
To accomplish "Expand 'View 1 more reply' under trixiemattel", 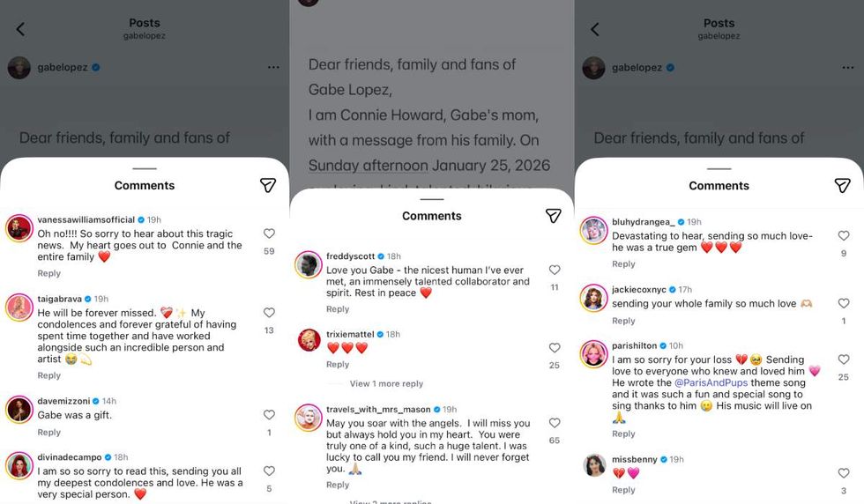I will pos(386,384).
